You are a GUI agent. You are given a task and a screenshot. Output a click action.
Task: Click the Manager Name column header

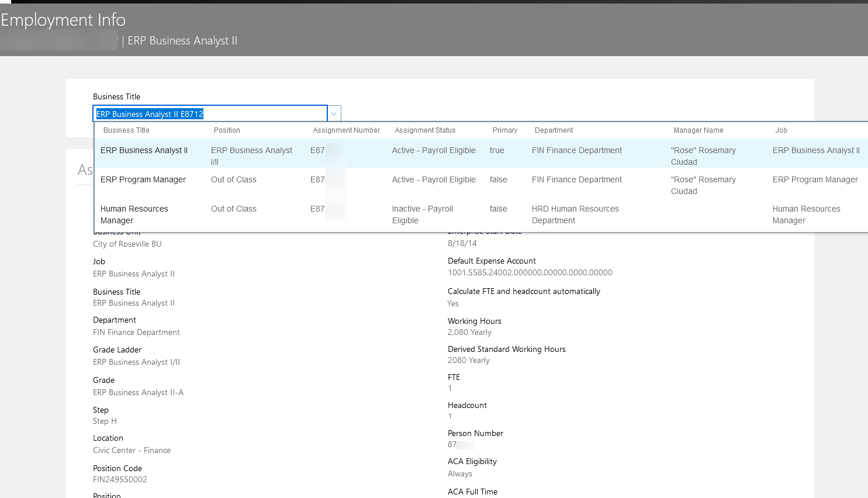[x=698, y=130]
